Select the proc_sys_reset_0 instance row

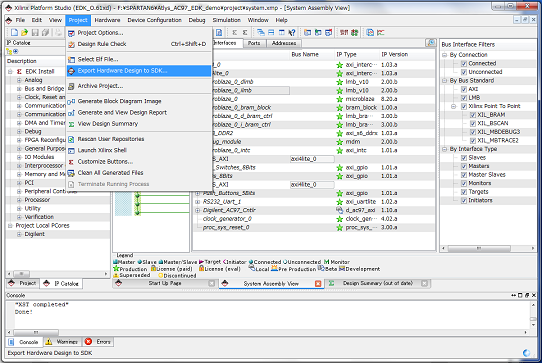(314, 227)
